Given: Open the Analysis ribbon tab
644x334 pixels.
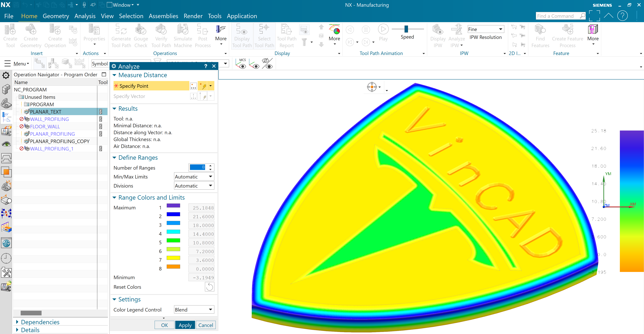Looking at the screenshot, I should click(x=85, y=16).
